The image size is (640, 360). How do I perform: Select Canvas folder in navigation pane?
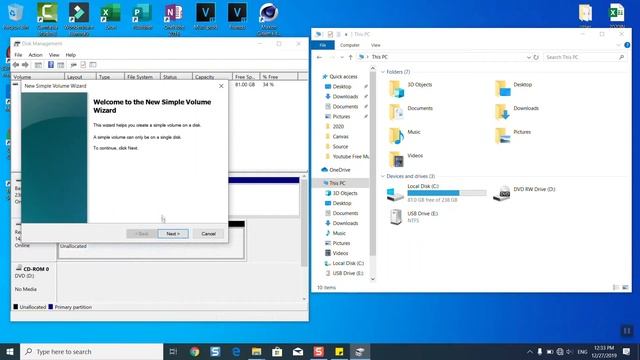click(x=340, y=136)
